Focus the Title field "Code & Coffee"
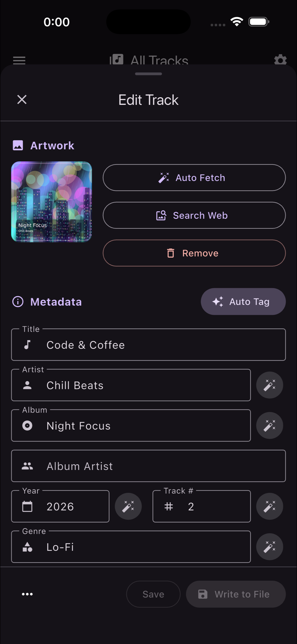Viewport: 297px width, 644px height. coord(148,345)
